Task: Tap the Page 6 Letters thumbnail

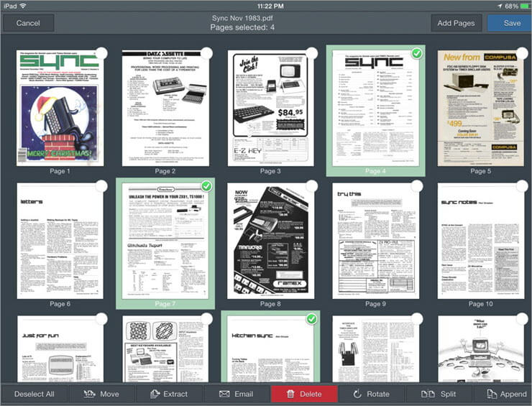Action: (60, 241)
